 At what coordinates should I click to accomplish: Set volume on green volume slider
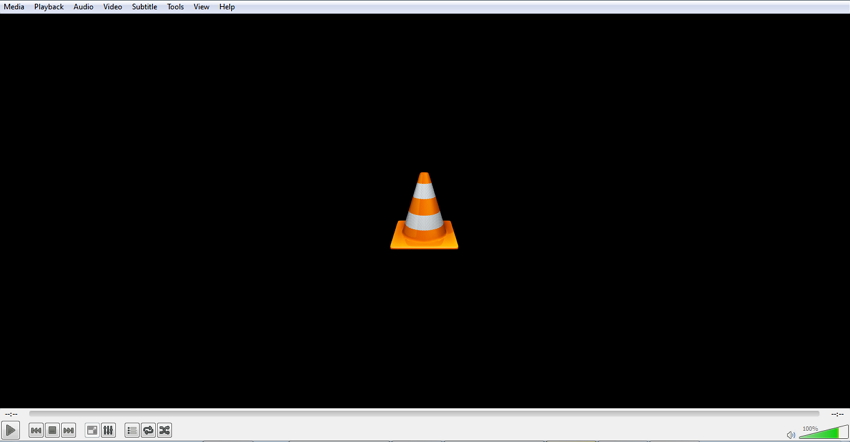(x=823, y=432)
